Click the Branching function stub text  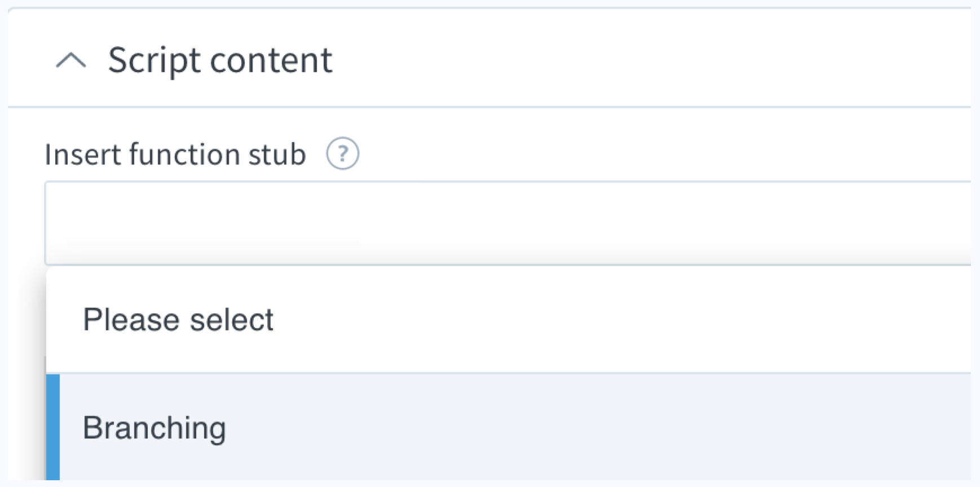[x=154, y=427]
